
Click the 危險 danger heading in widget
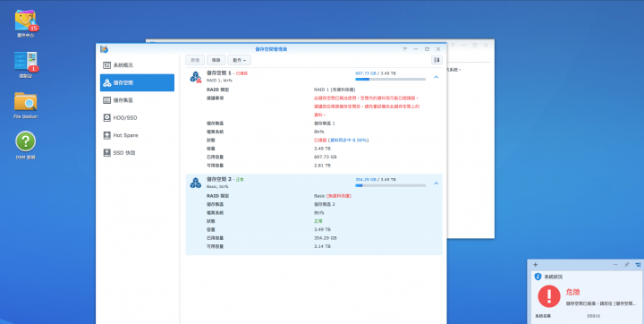pyautogui.click(x=572, y=292)
